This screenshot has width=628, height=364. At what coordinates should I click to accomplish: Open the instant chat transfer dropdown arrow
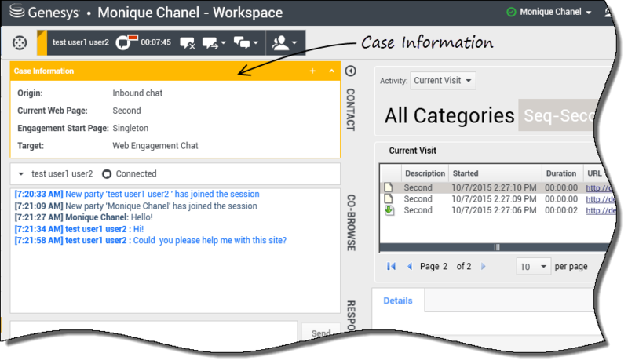click(223, 42)
